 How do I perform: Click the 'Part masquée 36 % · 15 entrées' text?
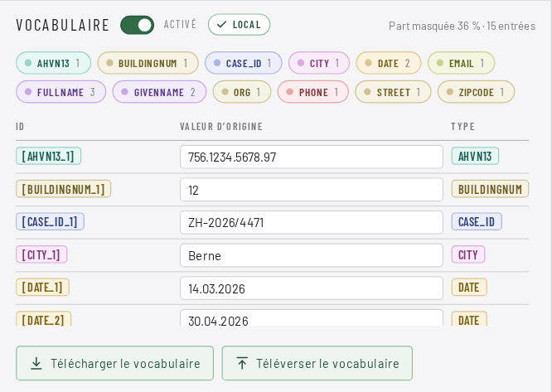coord(462,26)
